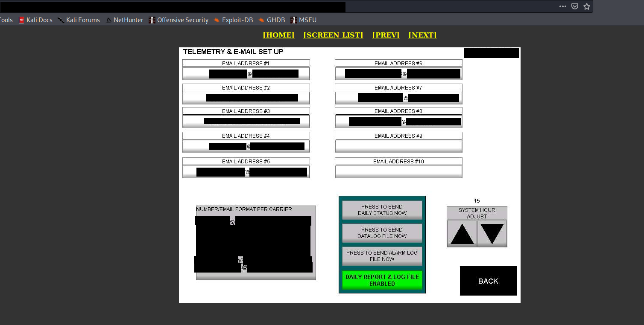Navigate to the [PREV] screen
The height and width of the screenshot is (325, 644).
pos(386,35)
